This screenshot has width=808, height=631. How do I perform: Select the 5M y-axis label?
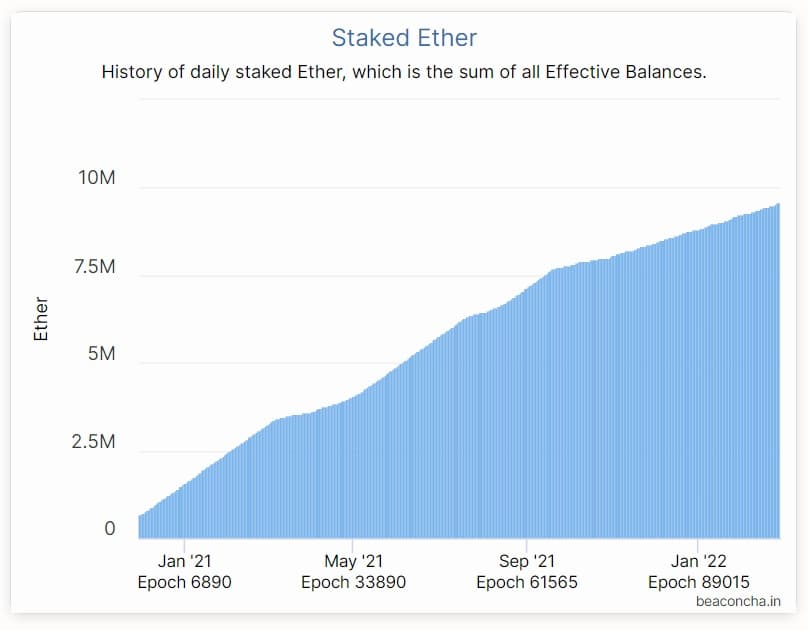pyautogui.click(x=101, y=354)
